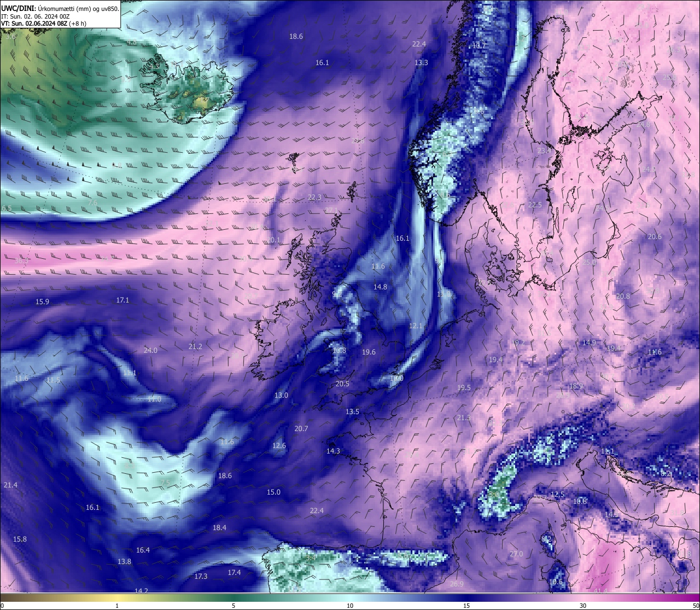Click the 16.4 value west of Iberia
The image size is (700, 610).
pyautogui.click(x=143, y=550)
